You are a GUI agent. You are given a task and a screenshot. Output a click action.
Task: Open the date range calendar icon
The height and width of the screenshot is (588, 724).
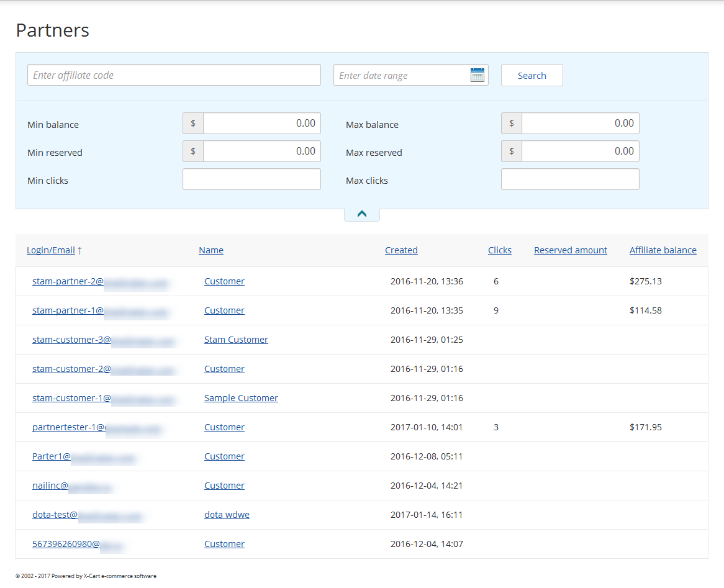477,75
